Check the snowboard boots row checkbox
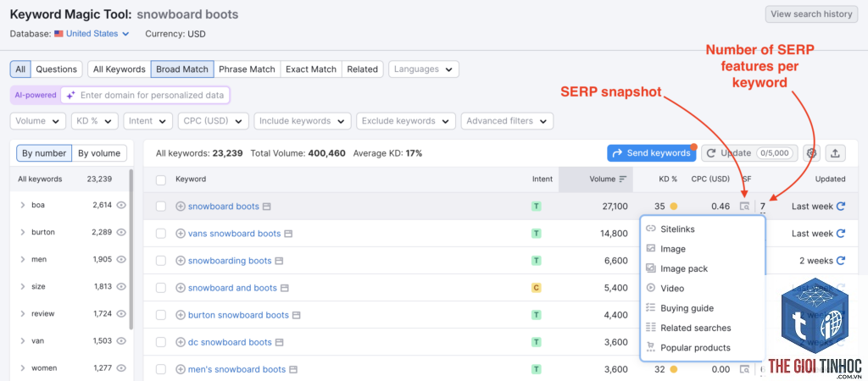The height and width of the screenshot is (381, 868). click(160, 207)
